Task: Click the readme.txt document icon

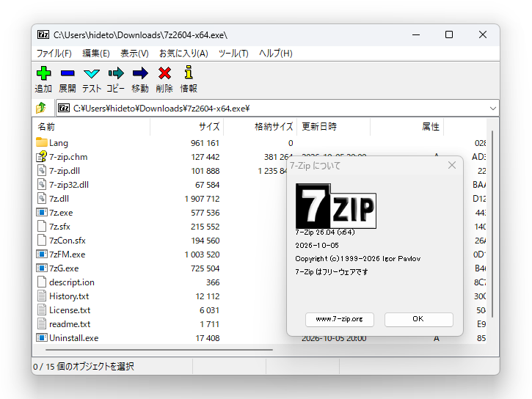Action: tap(41, 323)
